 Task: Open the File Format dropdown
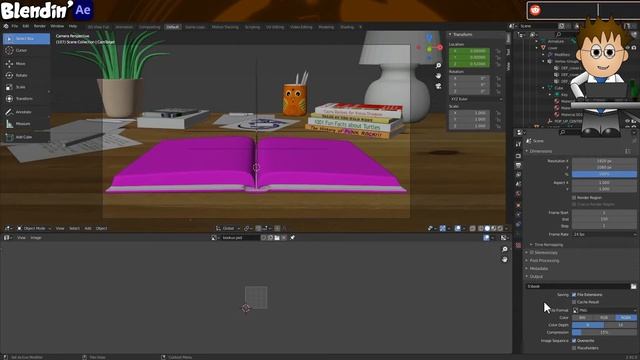pos(604,310)
